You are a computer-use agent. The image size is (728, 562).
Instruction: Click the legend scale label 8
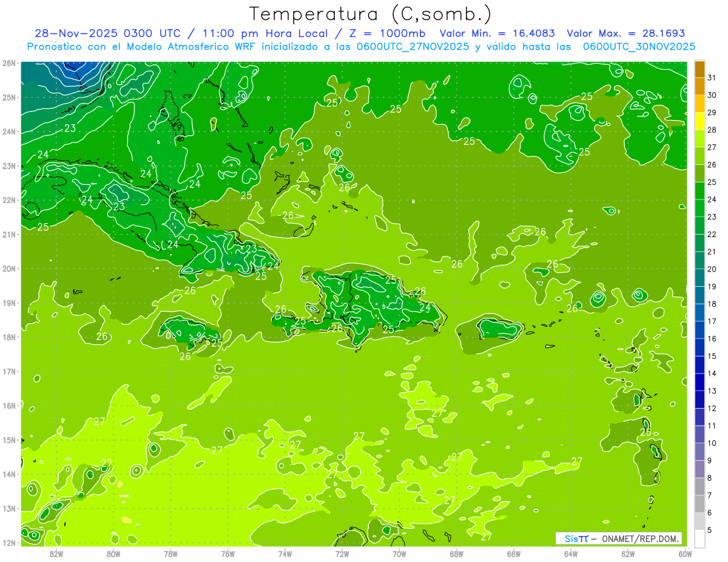[710, 478]
